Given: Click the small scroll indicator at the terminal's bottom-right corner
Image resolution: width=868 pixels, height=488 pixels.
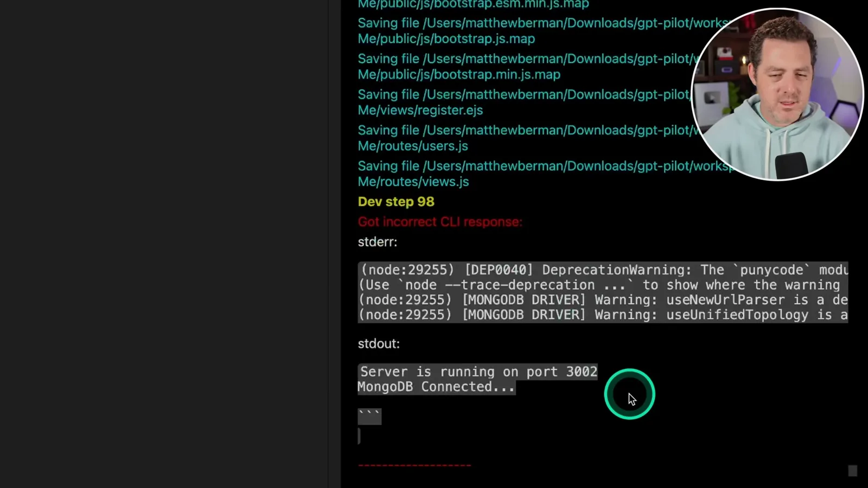Looking at the screenshot, I should [853, 471].
